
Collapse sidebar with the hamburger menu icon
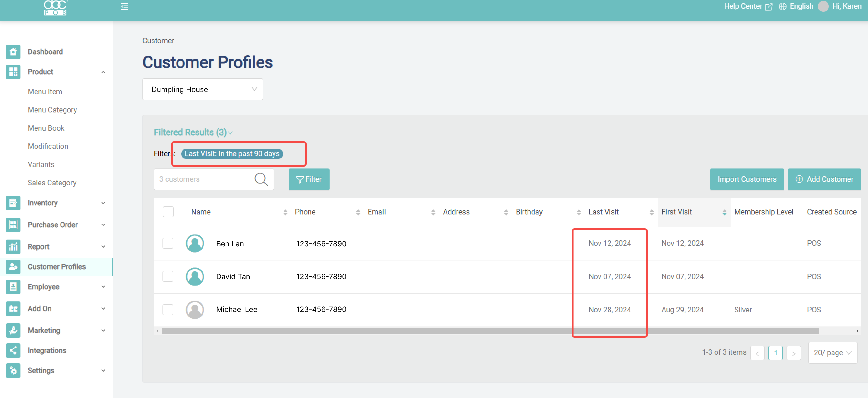point(125,6)
